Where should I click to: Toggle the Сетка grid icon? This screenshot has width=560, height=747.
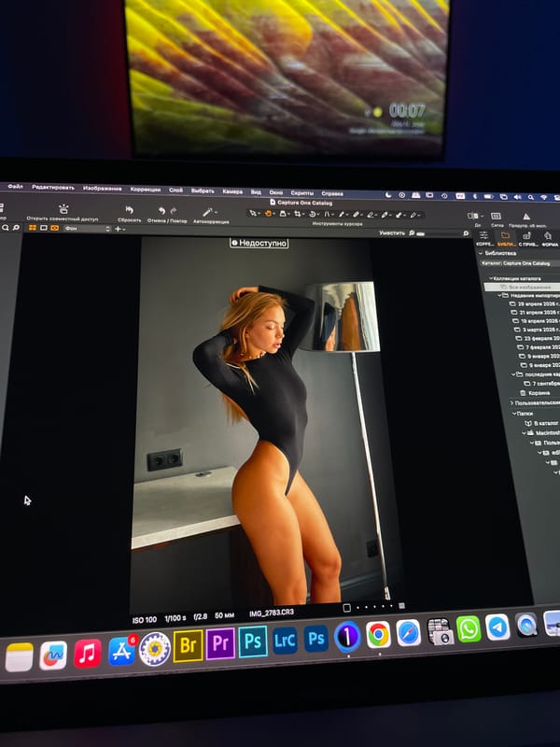[496, 217]
